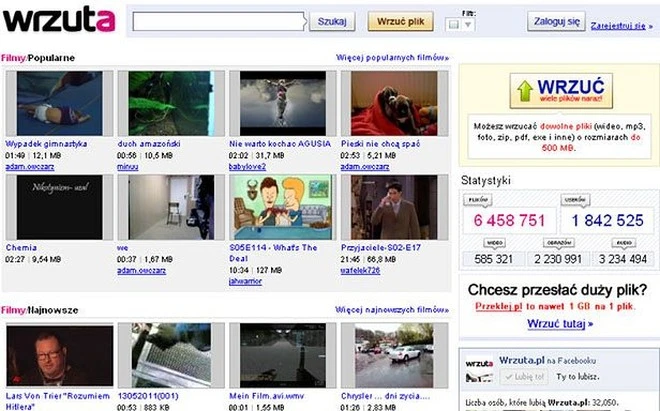Open uploader profile babylove2
This screenshot has height=411, width=660.
250,166
